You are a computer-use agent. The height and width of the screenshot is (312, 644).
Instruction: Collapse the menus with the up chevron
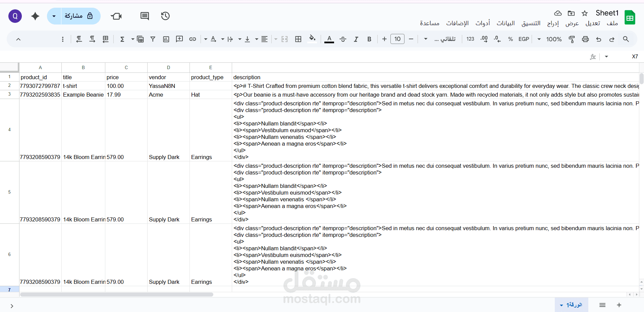[18, 39]
